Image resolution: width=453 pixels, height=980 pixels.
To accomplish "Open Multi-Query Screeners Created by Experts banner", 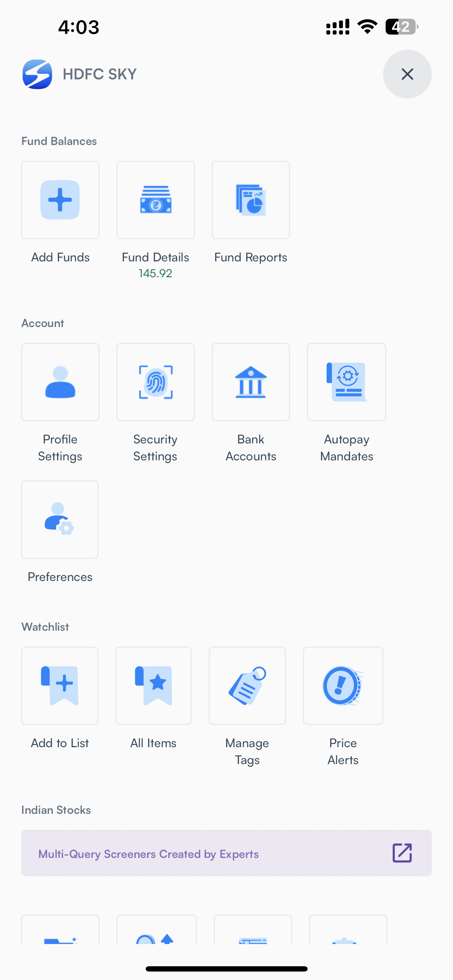I will pyautogui.click(x=226, y=853).
